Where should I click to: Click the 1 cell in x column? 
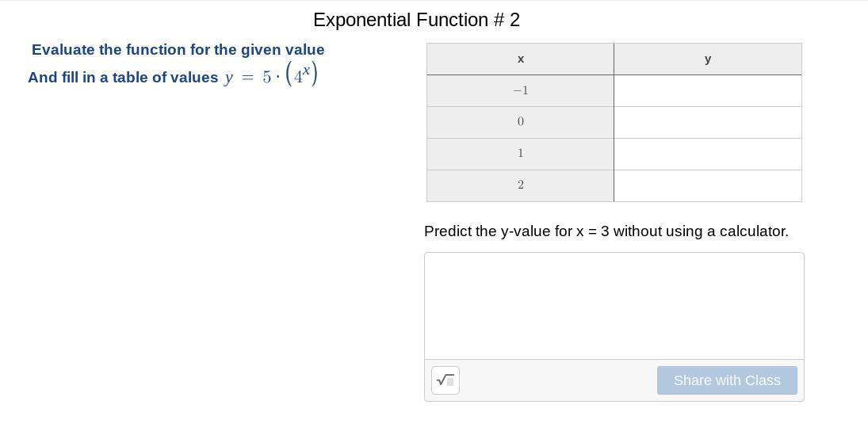(x=520, y=154)
